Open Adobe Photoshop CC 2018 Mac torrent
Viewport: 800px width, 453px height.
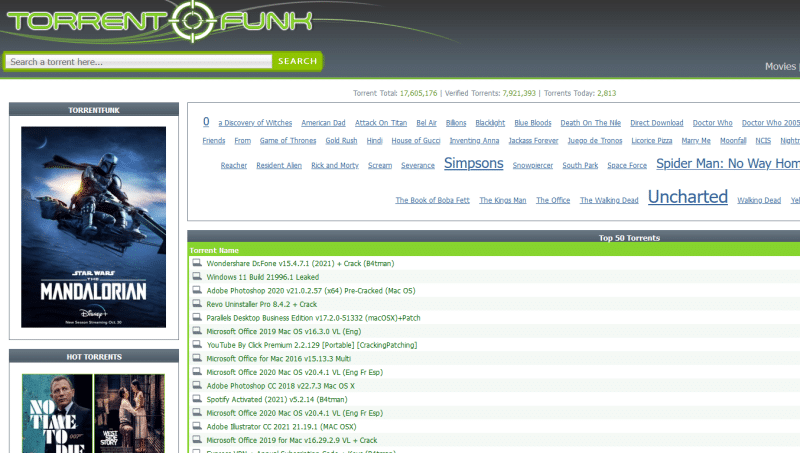click(281, 386)
